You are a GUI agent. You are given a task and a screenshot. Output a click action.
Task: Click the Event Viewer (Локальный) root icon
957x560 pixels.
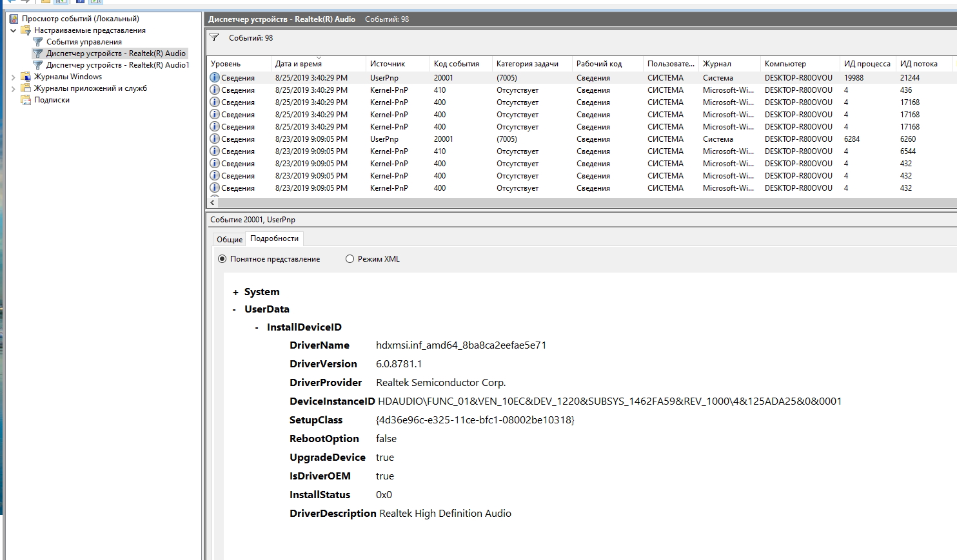(x=14, y=19)
